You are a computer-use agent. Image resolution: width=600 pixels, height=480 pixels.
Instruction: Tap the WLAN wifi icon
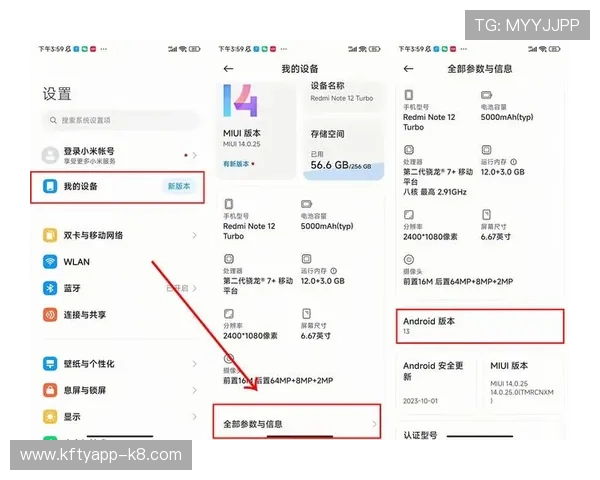tap(50, 262)
